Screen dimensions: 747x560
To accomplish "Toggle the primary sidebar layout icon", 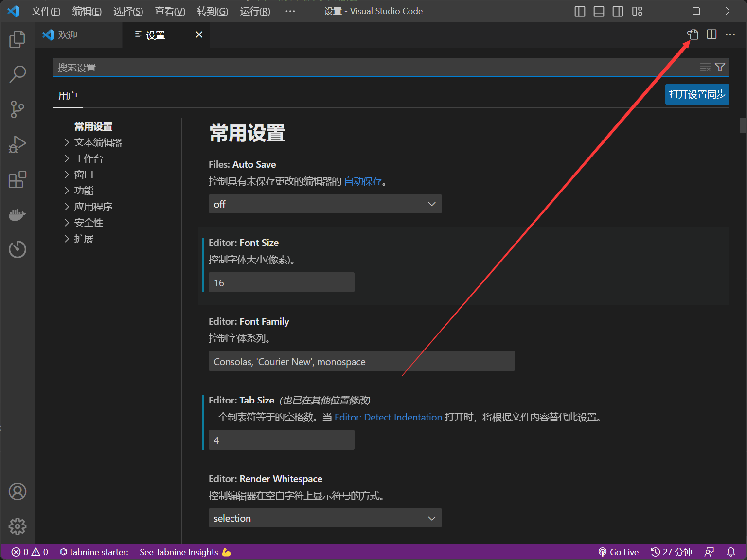I will pyautogui.click(x=580, y=11).
